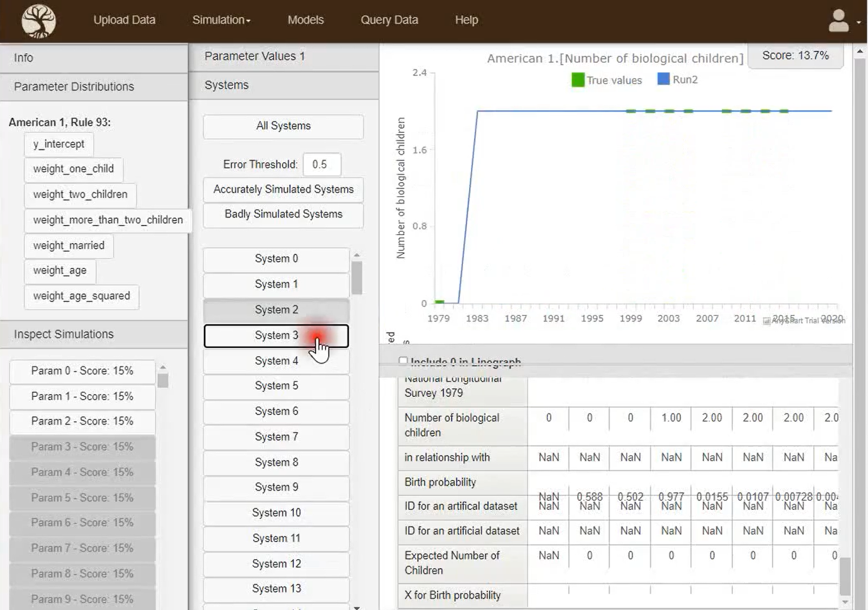Viewport: 868px width, 610px height.
Task: Select weight_two_children parameter
Action: point(80,194)
